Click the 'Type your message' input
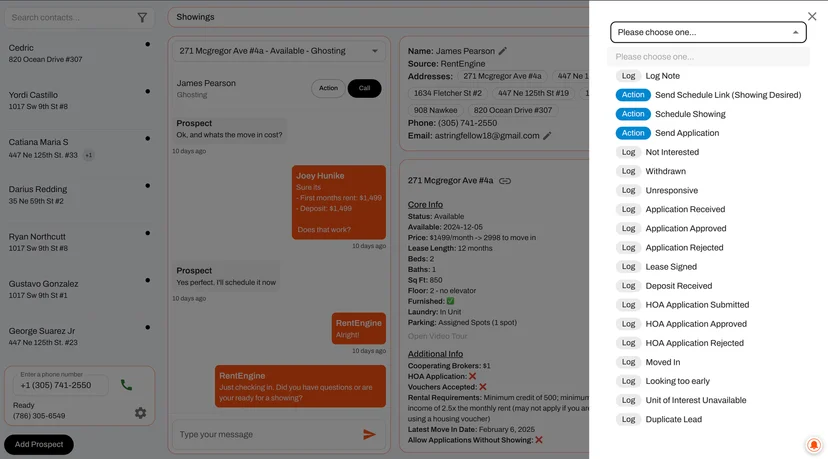 click(267, 435)
